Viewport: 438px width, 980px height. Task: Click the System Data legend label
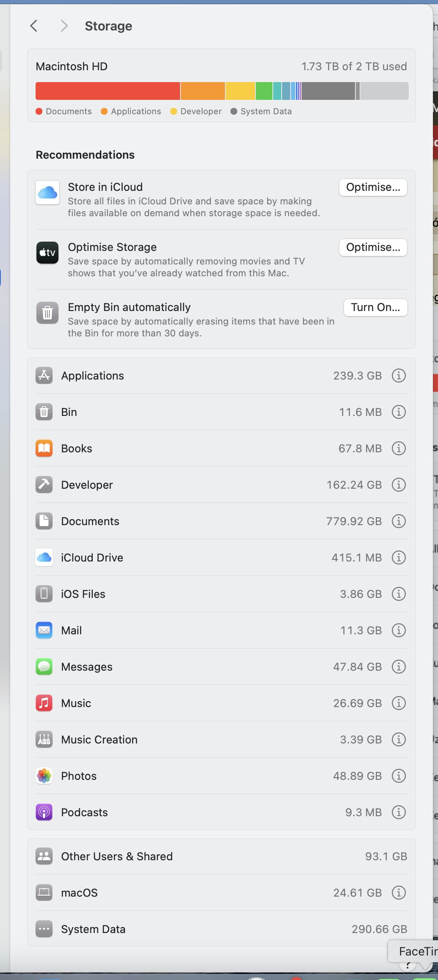(x=266, y=111)
